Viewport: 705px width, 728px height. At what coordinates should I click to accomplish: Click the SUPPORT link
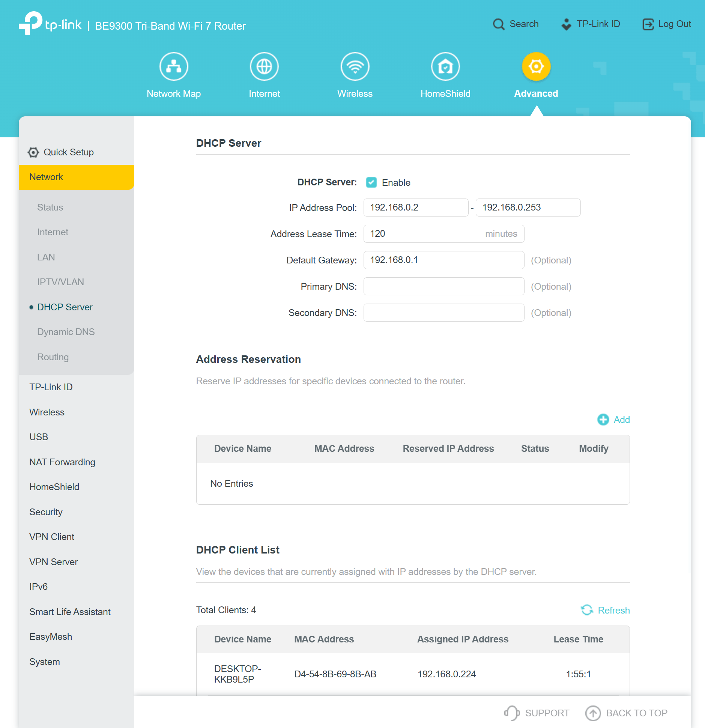click(x=537, y=713)
